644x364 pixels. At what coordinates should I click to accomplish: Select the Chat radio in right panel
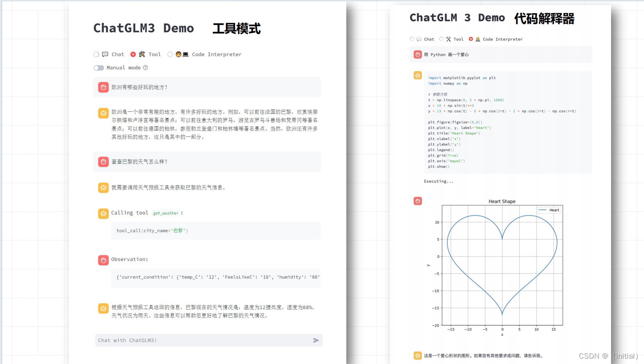[x=412, y=39]
